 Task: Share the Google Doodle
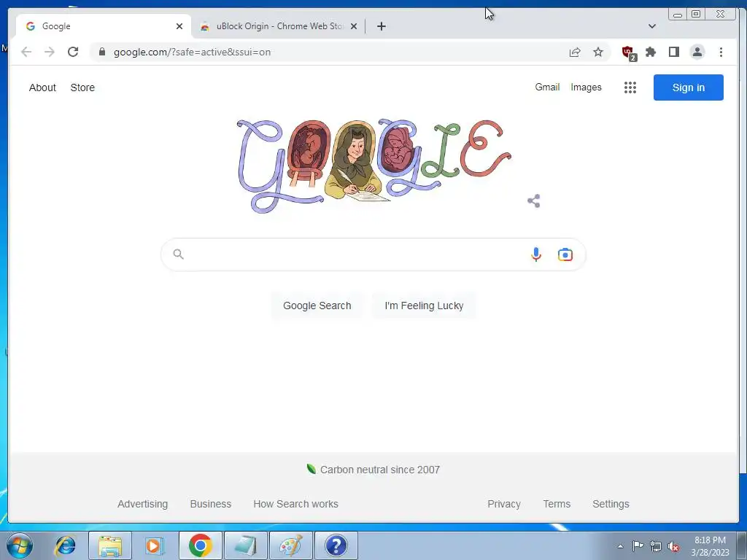pos(534,201)
